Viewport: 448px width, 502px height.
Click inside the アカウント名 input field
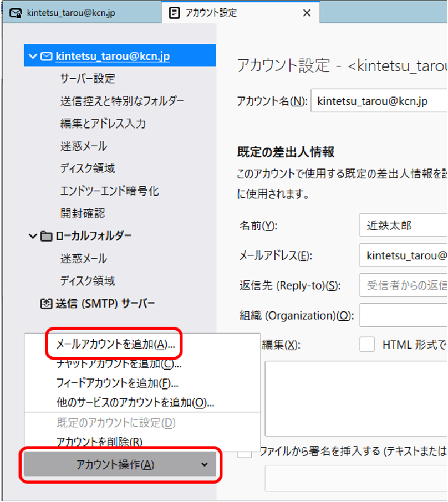pyautogui.click(x=383, y=101)
